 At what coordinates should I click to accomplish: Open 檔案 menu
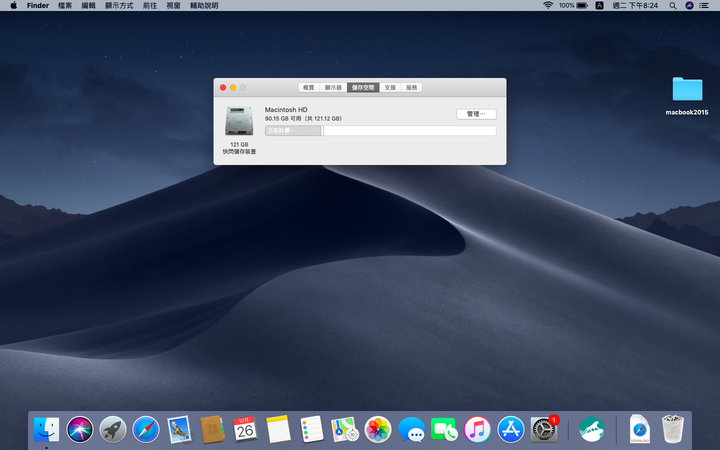(x=65, y=6)
